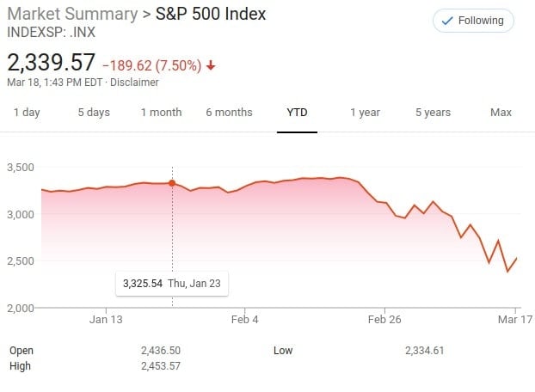The height and width of the screenshot is (392, 535).
Task: Open the Disclaimer link
Action: pyautogui.click(x=134, y=83)
